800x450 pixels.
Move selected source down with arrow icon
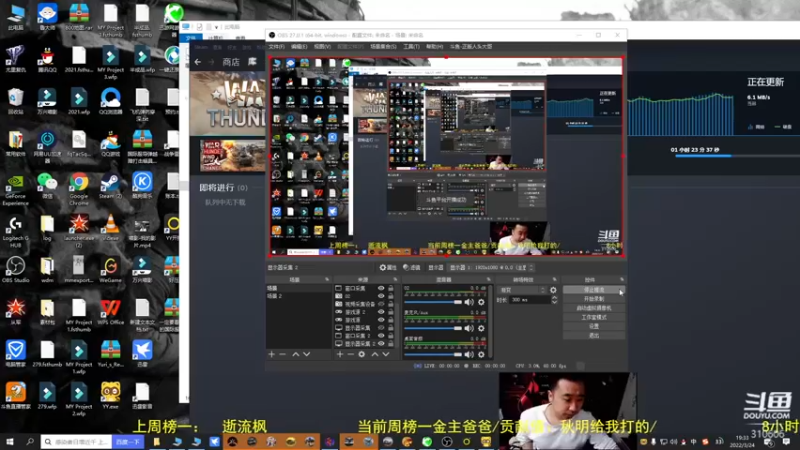[386, 354]
